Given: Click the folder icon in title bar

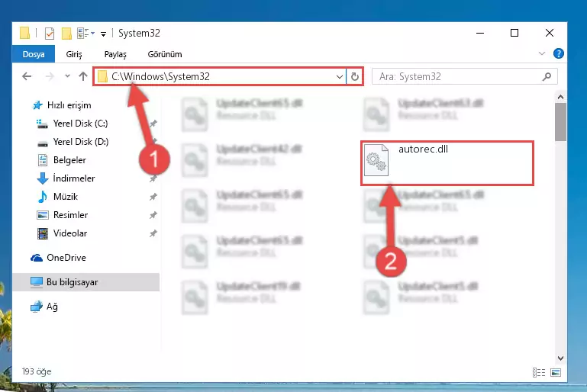Looking at the screenshot, I should point(24,33).
